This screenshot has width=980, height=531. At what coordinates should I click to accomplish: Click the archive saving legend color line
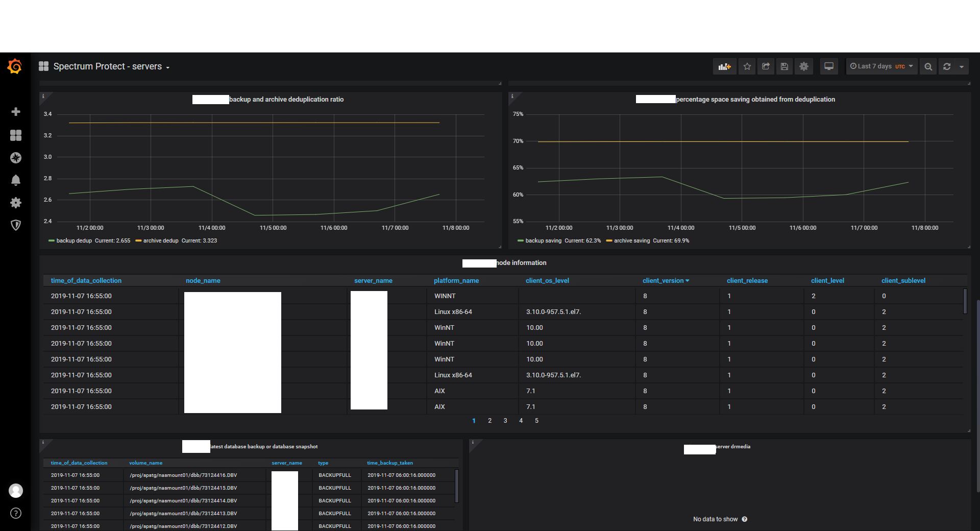coord(609,241)
